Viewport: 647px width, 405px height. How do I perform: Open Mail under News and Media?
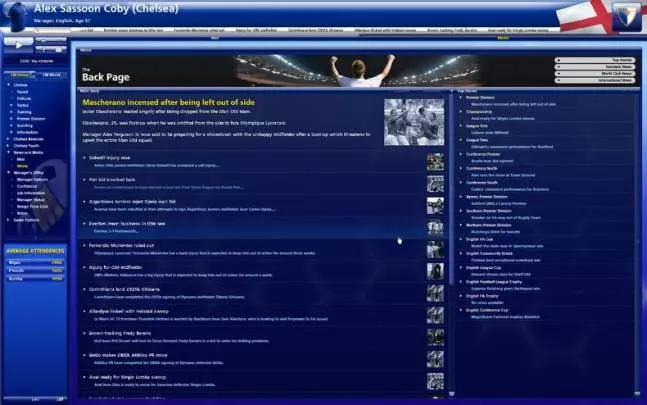tap(21, 159)
